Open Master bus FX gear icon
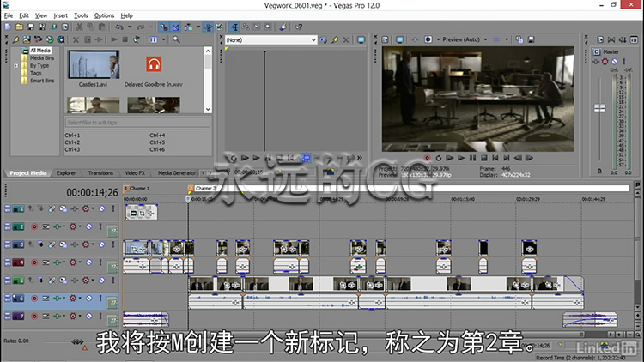644x362 pixels. (x=605, y=62)
